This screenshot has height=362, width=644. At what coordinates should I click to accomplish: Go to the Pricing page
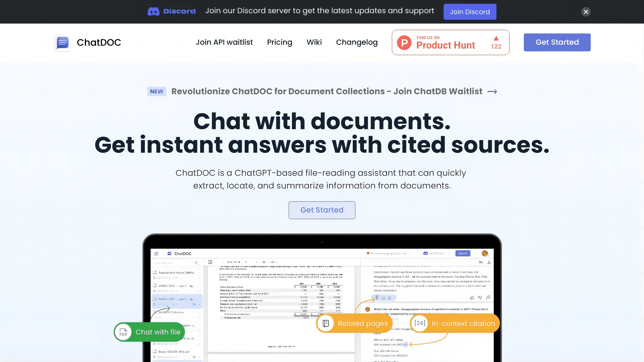pyautogui.click(x=279, y=42)
